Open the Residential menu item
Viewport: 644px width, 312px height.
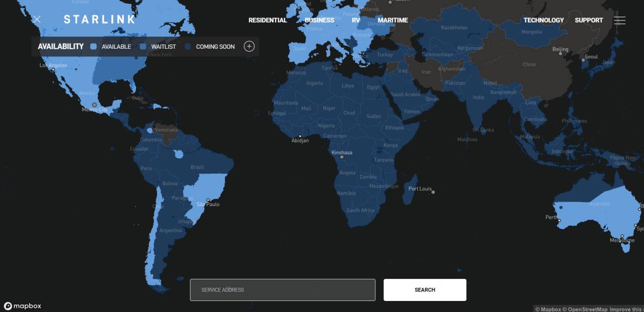tap(268, 20)
